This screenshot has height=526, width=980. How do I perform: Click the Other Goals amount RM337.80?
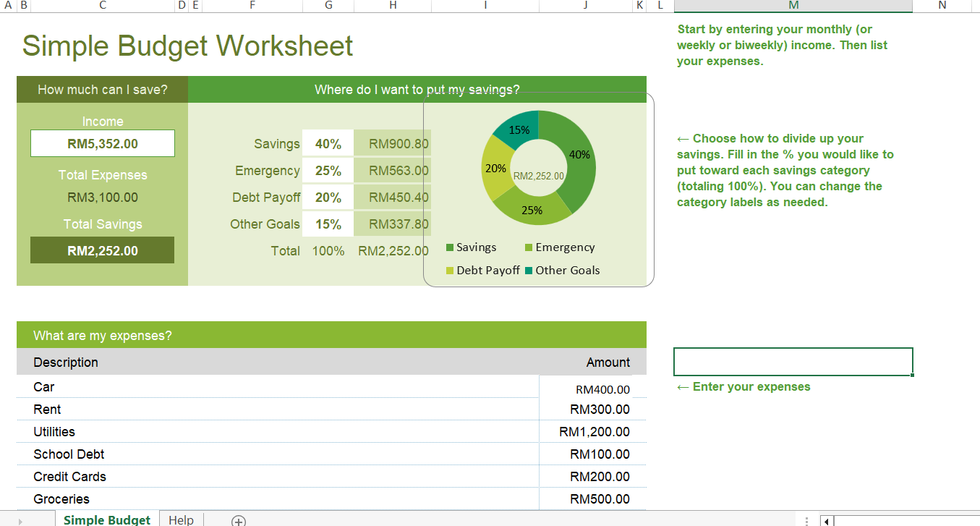coord(393,224)
